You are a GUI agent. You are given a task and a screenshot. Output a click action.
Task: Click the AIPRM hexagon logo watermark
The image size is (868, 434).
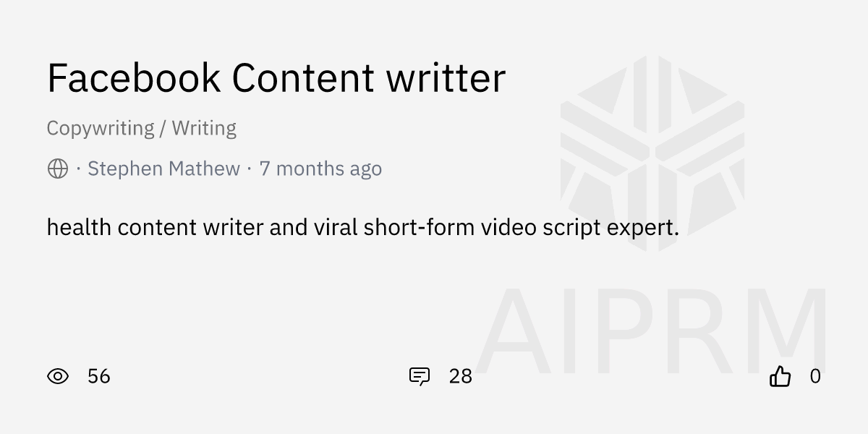click(652, 154)
